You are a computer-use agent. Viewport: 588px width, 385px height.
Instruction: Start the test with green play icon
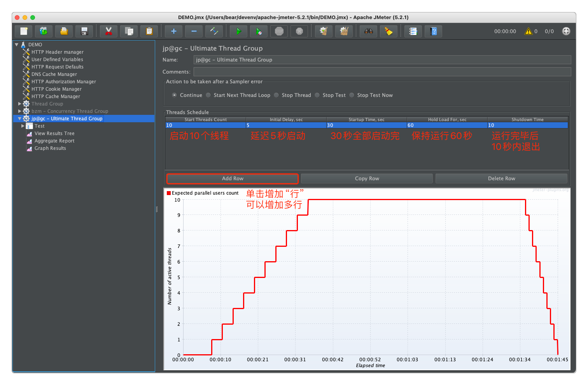(x=238, y=31)
